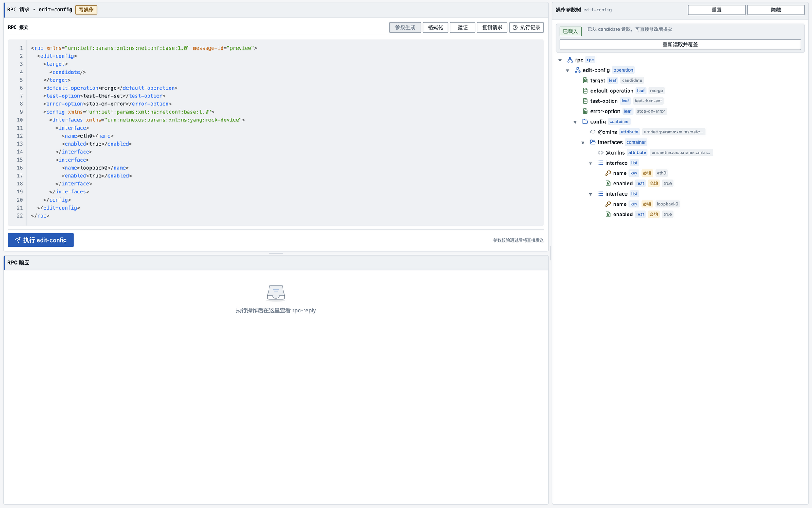Click the key icon next to loopback0 name
812x508 pixels.
coord(608,204)
